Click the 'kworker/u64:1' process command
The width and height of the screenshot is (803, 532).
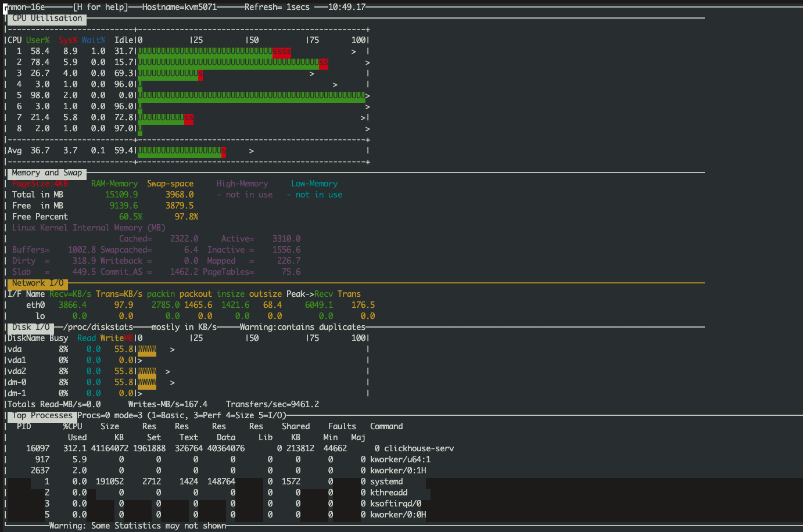(400, 459)
